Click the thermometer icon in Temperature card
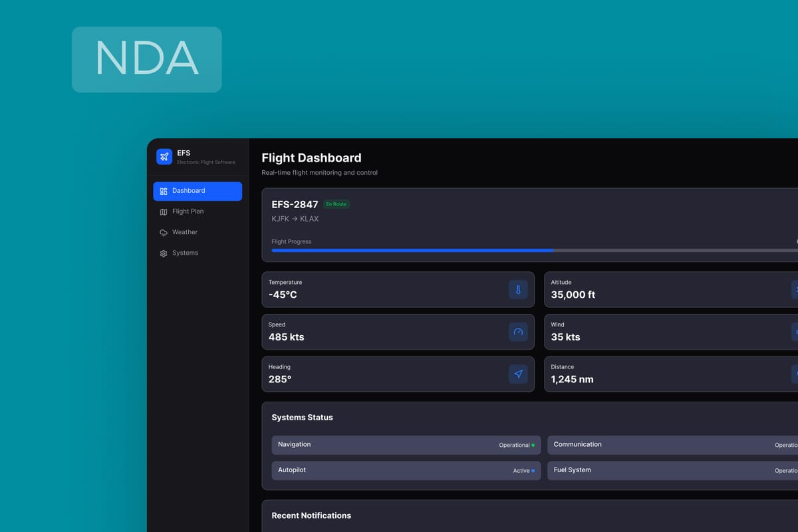 (518, 289)
